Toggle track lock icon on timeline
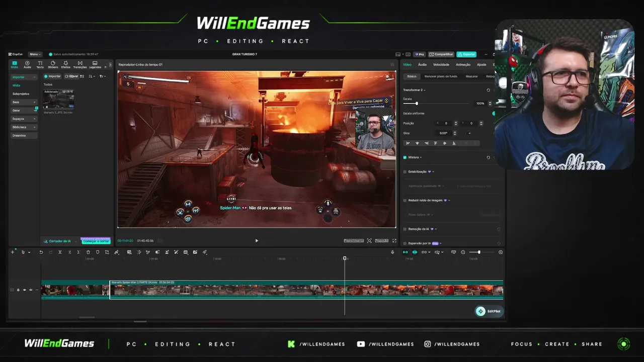This screenshot has width=644, height=362. coord(18,290)
